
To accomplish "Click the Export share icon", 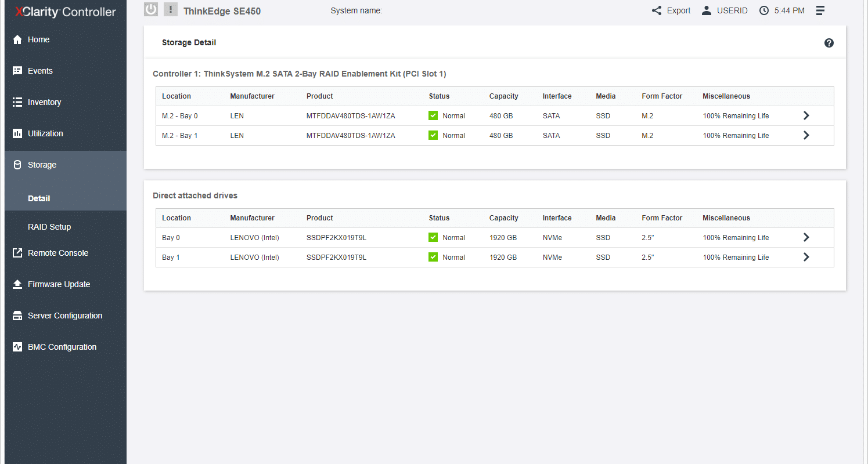I will [x=657, y=10].
